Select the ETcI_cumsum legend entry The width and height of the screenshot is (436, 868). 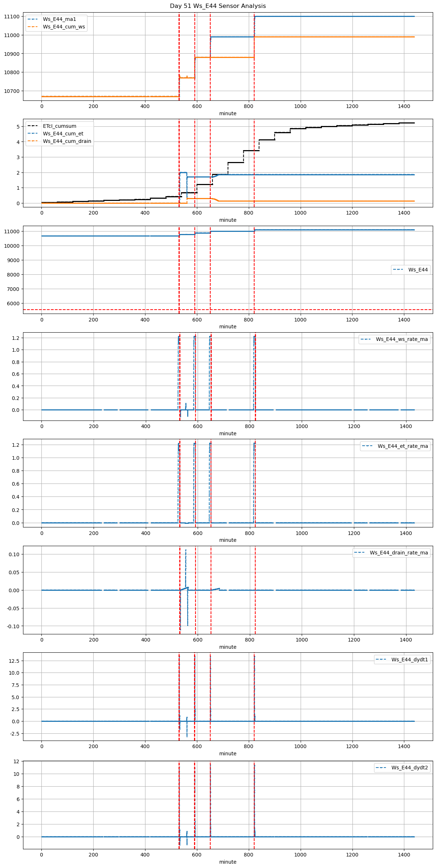tap(59, 126)
